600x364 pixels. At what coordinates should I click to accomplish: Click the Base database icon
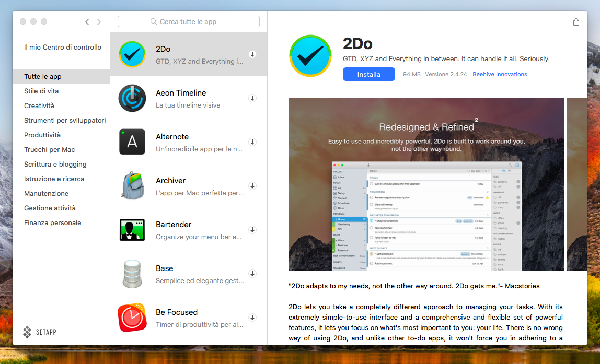point(132,273)
